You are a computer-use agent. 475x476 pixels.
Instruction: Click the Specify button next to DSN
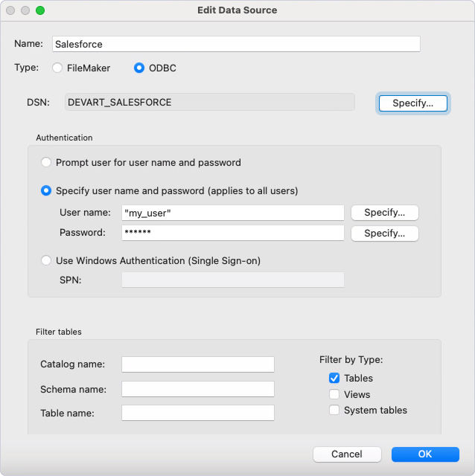click(x=413, y=103)
